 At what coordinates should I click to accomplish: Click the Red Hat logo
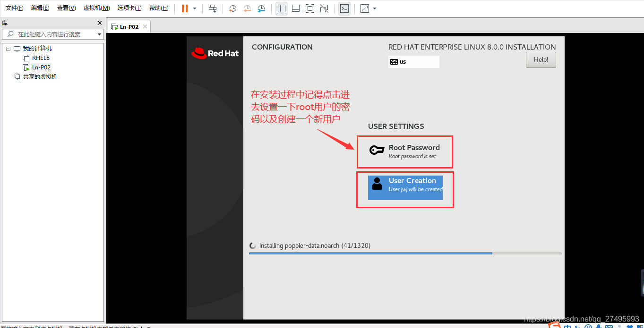(215, 53)
